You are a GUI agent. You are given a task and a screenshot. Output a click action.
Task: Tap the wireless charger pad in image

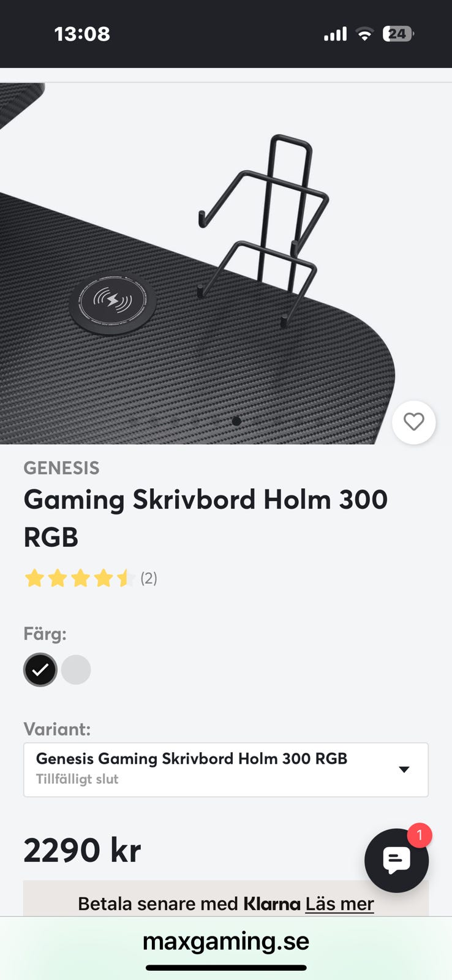pos(113,302)
